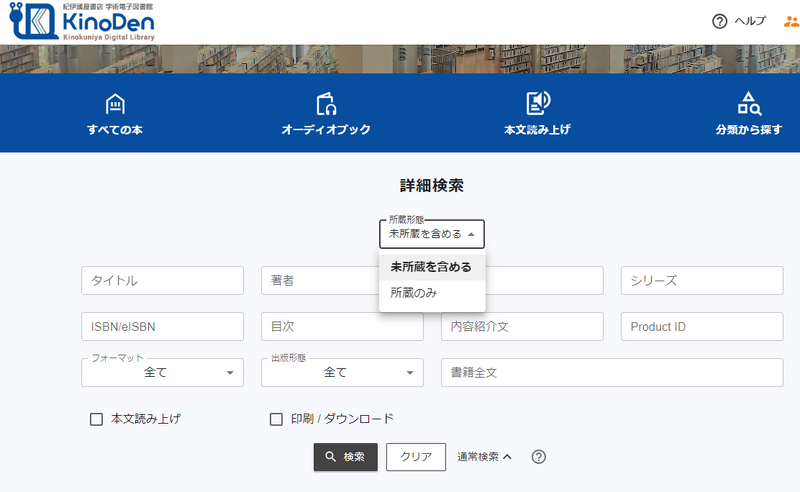
Task: Click the 著者 input field
Action: [320, 280]
